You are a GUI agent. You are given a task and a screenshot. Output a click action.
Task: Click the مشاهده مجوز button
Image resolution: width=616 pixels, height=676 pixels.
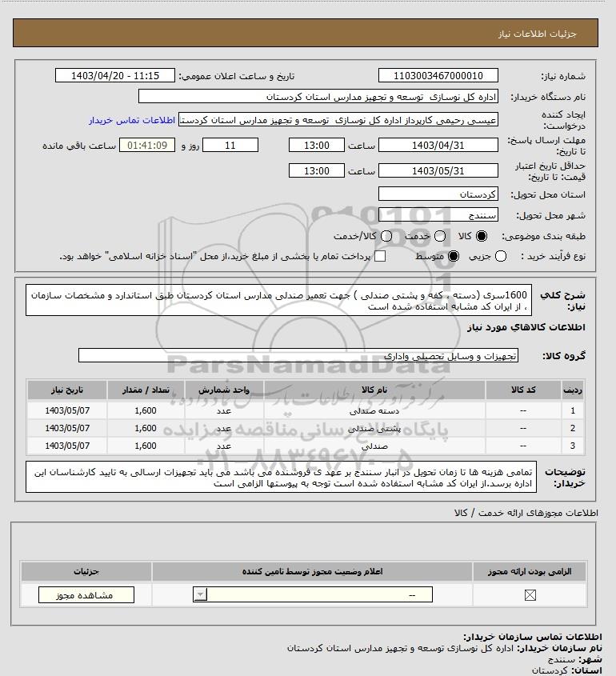point(86,595)
